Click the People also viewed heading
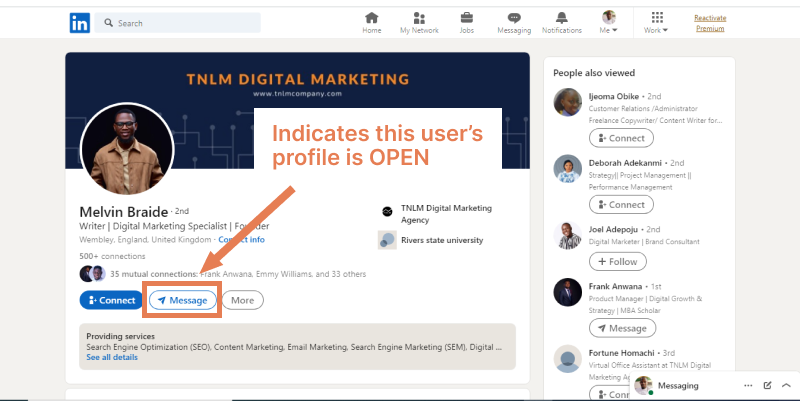This screenshot has height=407, width=800. pyautogui.click(x=594, y=73)
